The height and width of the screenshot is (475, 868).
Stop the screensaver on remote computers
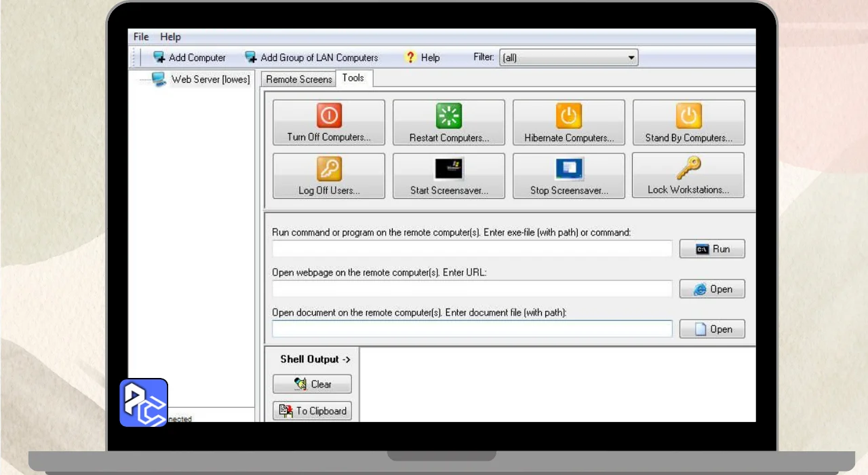pyautogui.click(x=569, y=176)
